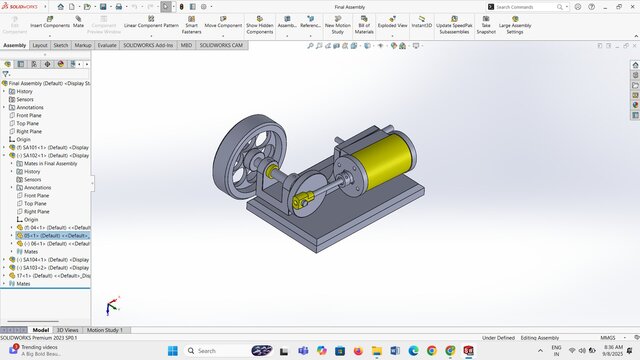Click Apply Scene icon in view toolbar

pyautogui.click(x=402, y=46)
